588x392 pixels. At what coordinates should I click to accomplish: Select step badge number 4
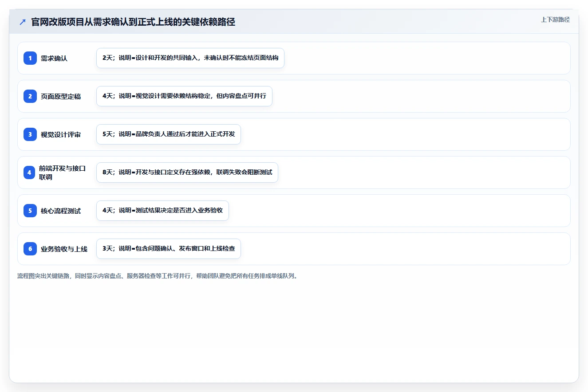pos(29,172)
